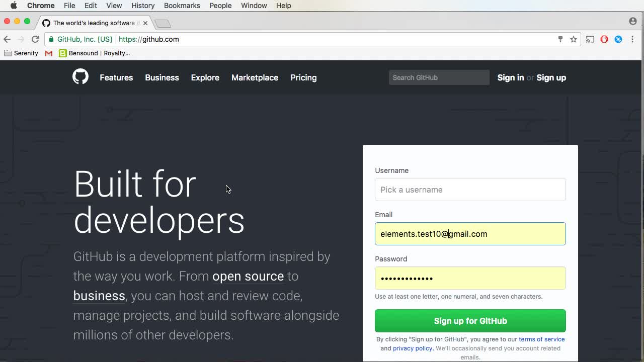Select the GitHub tab
The width and height of the screenshot is (644, 362).
(x=94, y=23)
